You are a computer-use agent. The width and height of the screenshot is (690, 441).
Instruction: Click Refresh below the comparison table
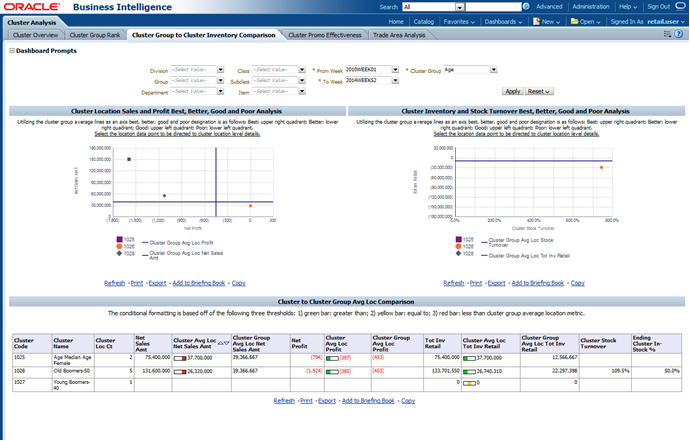click(x=284, y=401)
